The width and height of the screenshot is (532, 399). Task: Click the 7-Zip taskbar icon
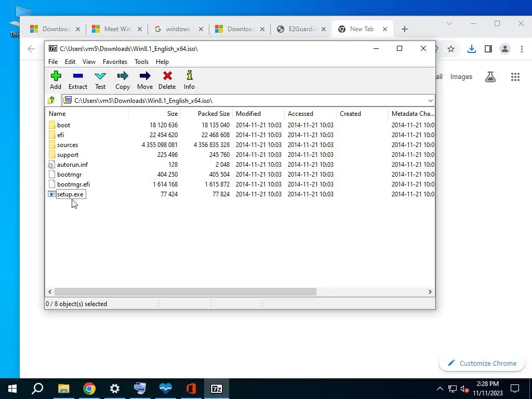click(x=217, y=389)
